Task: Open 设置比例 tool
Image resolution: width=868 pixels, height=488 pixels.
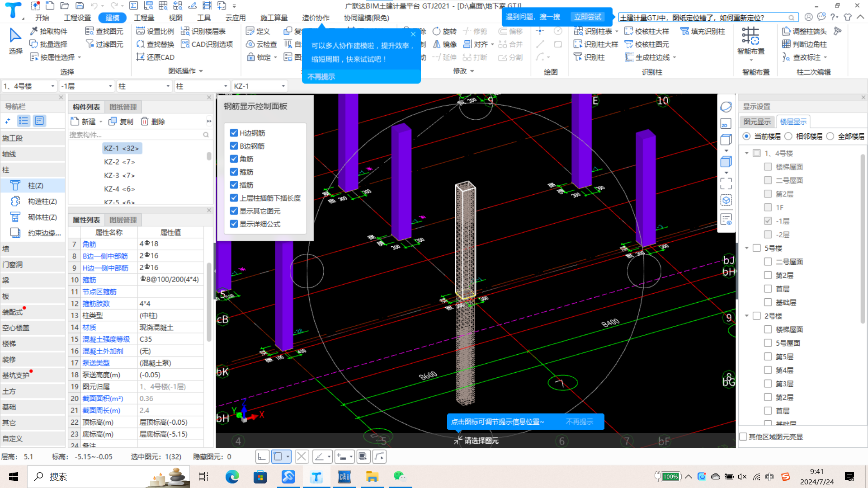Action: click(155, 31)
